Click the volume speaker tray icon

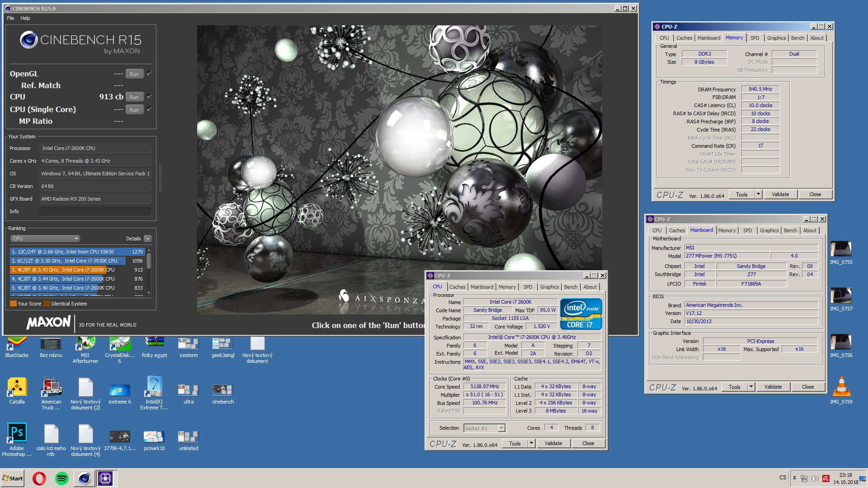pos(815,479)
